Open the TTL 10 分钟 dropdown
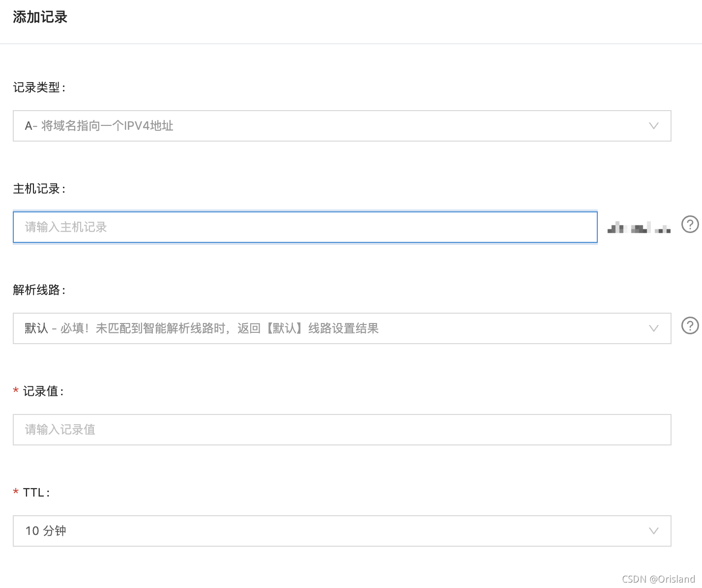Image resolution: width=702 pixels, height=588 pixels. [342, 531]
